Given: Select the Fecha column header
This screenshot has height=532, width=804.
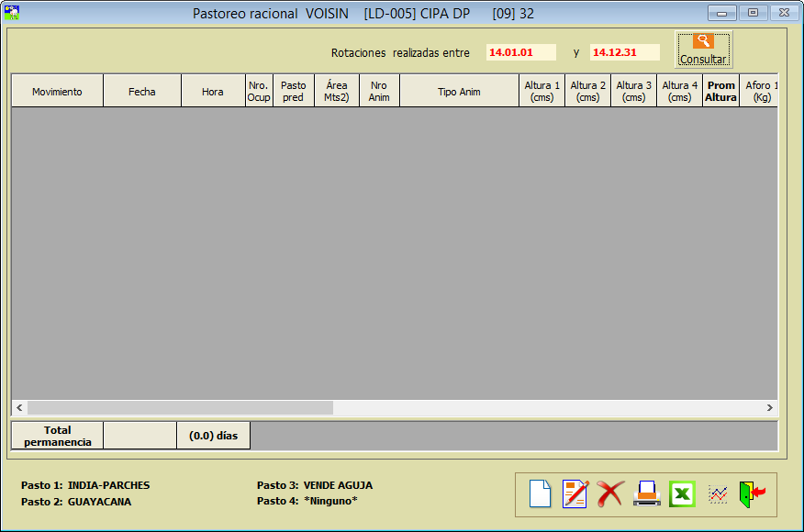Looking at the screenshot, I should [142, 92].
